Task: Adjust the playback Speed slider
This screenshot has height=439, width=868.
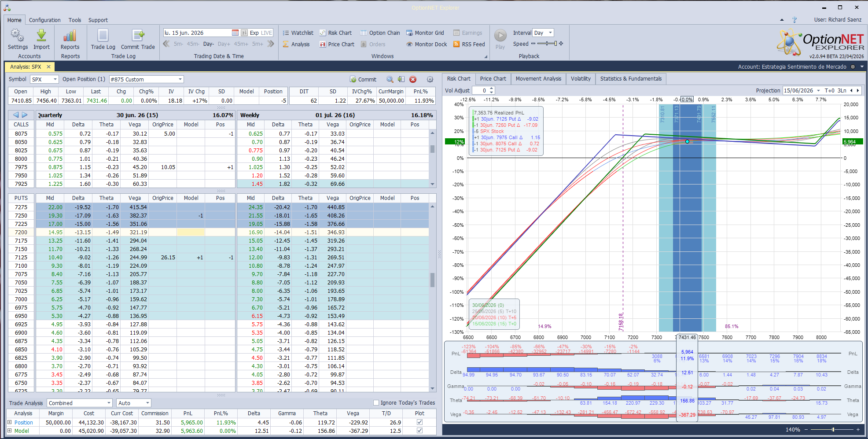Action: pyautogui.click(x=547, y=44)
